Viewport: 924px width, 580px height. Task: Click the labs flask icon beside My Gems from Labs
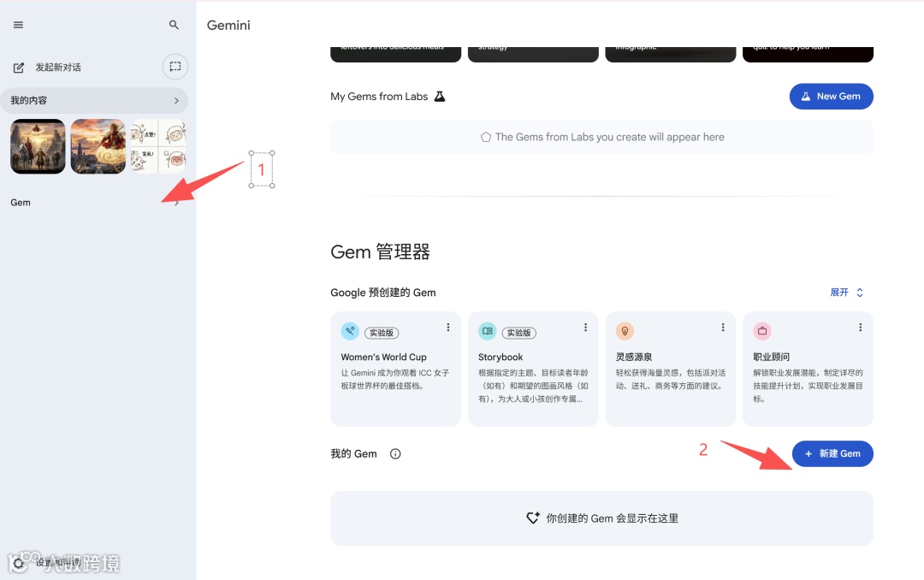tap(440, 96)
